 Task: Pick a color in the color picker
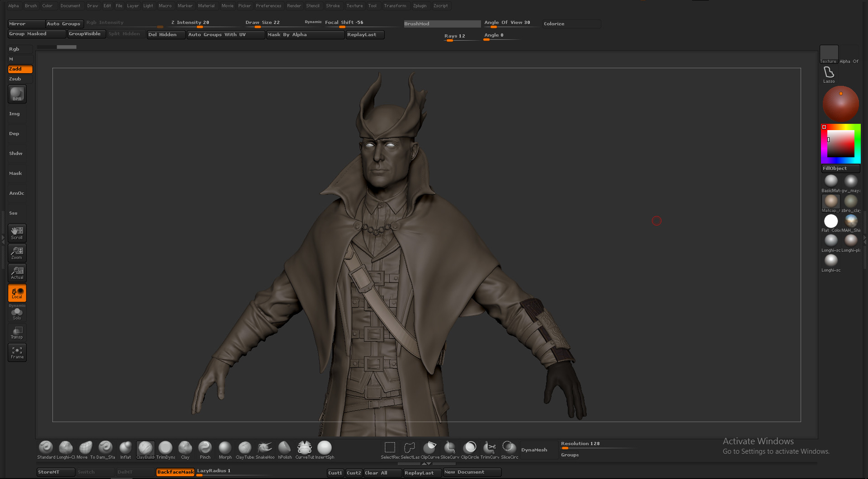click(x=840, y=144)
